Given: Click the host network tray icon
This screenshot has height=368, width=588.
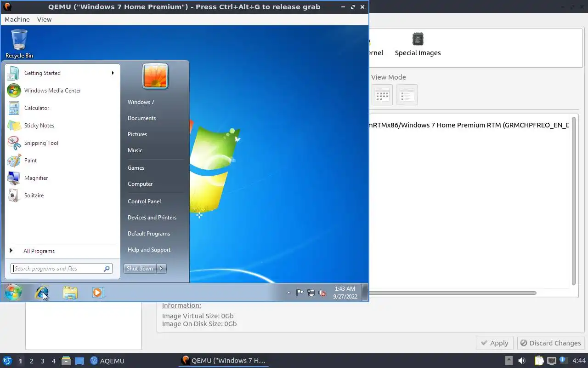Looking at the screenshot, I should point(552,361).
